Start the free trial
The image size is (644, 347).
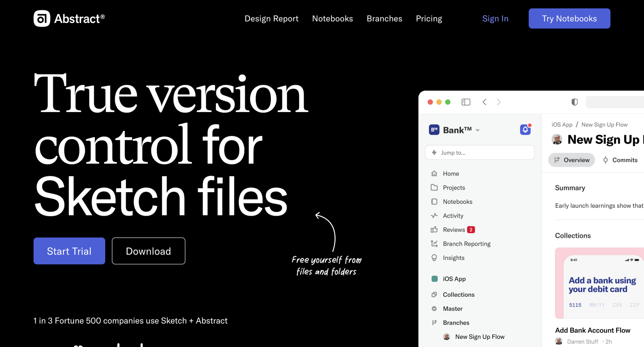pos(69,251)
